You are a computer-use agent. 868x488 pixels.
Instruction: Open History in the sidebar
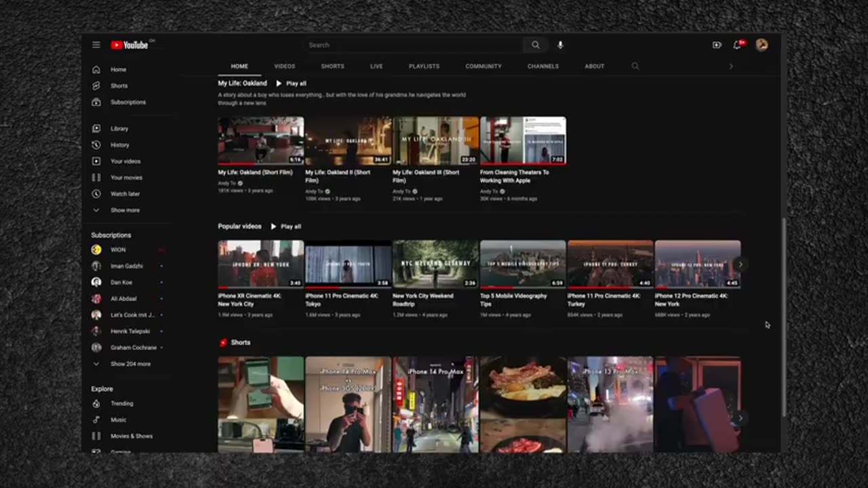(119, 144)
